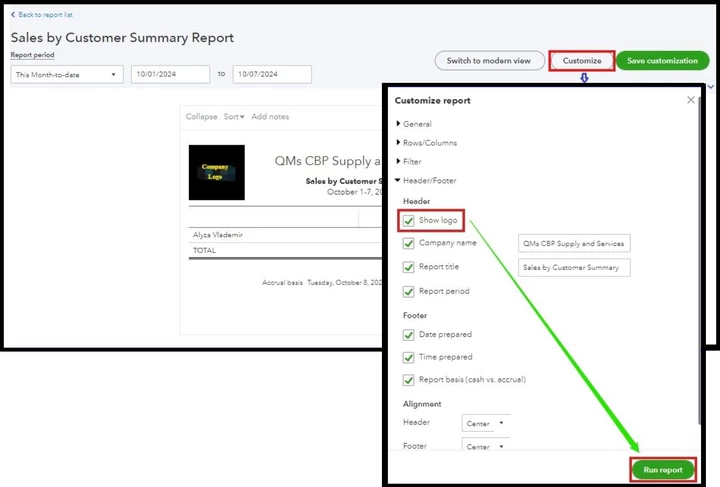Toggle the Report period checkbox
The width and height of the screenshot is (720, 487).
pos(409,291)
